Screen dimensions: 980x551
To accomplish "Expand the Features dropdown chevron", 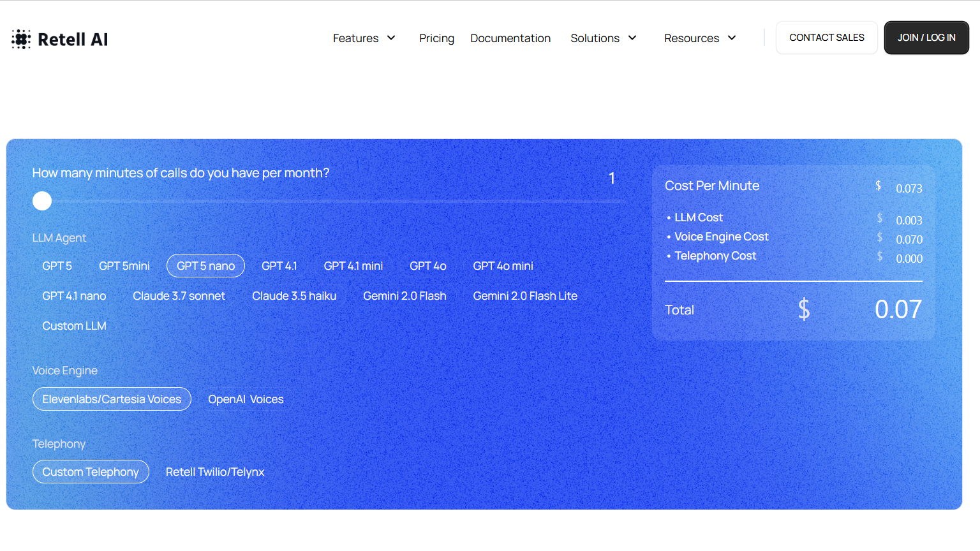I will [391, 38].
